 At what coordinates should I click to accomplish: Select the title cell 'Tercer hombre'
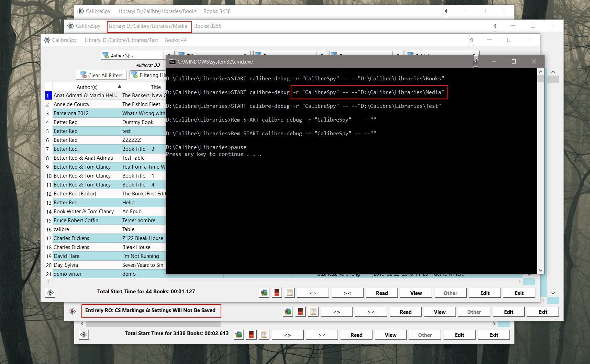pyautogui.click(x=144, y=220)
